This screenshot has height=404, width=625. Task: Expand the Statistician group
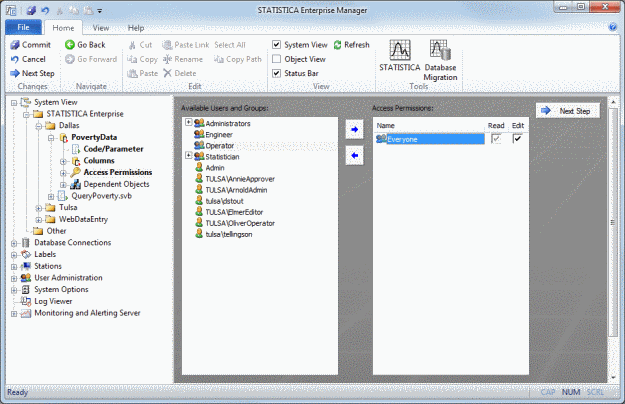coord(189,155)
